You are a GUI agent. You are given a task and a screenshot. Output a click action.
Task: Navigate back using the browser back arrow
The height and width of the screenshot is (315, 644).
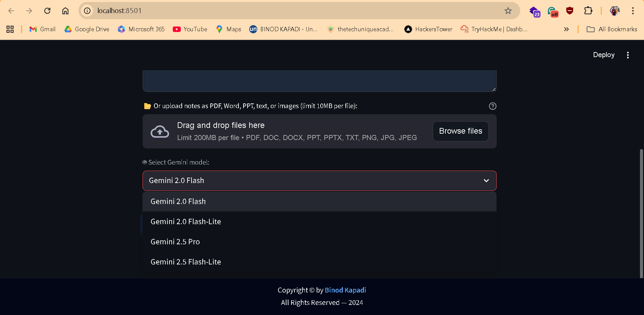point(11,10)
